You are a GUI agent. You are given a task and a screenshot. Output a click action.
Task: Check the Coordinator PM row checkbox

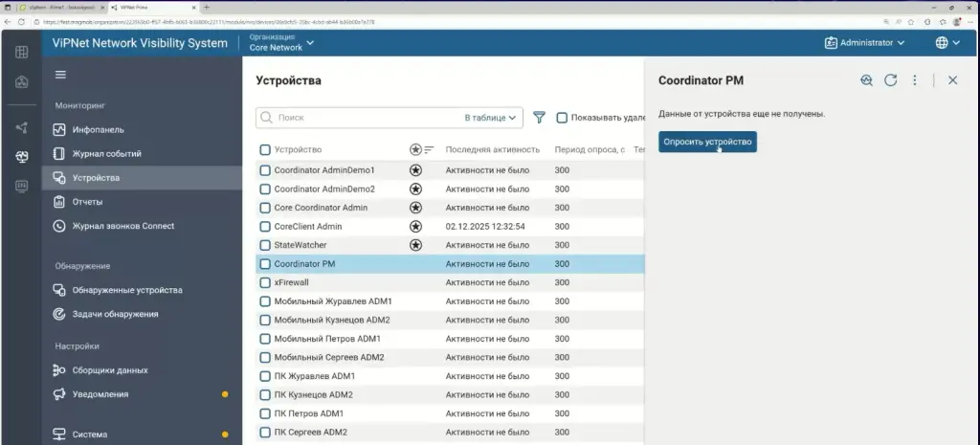click(265, 264)
